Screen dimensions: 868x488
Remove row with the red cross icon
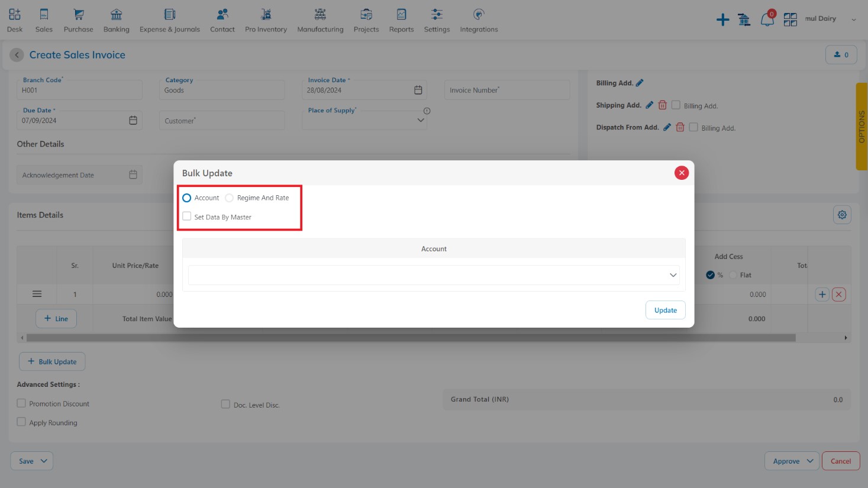pos(838,294)
